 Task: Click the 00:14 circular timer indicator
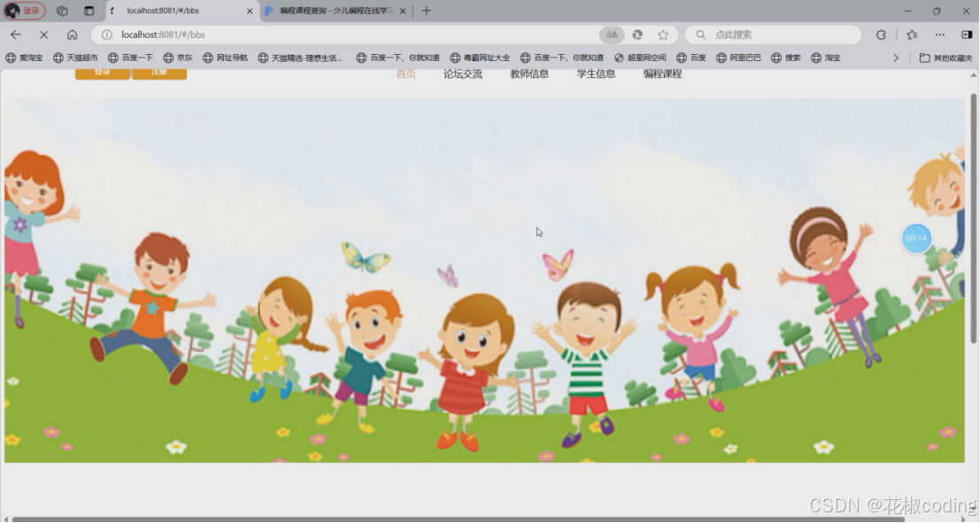(916, 238)
